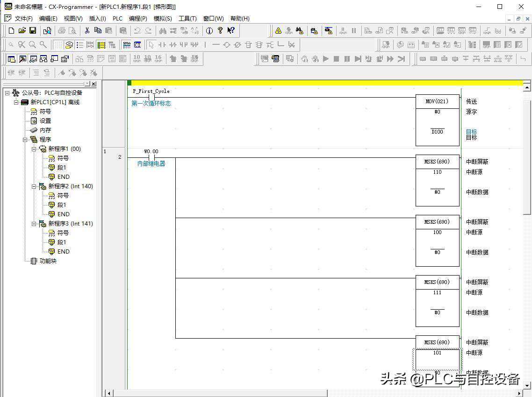Image resolution: width=532 pixels, height=397 pixels.
Task: Open the 功能块 item in project tree
Action: point(48,261)
